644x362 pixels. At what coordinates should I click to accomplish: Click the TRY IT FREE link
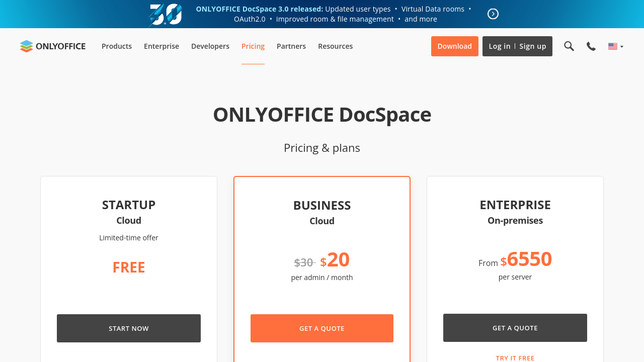pyautogui.click(x=515, y=358)
